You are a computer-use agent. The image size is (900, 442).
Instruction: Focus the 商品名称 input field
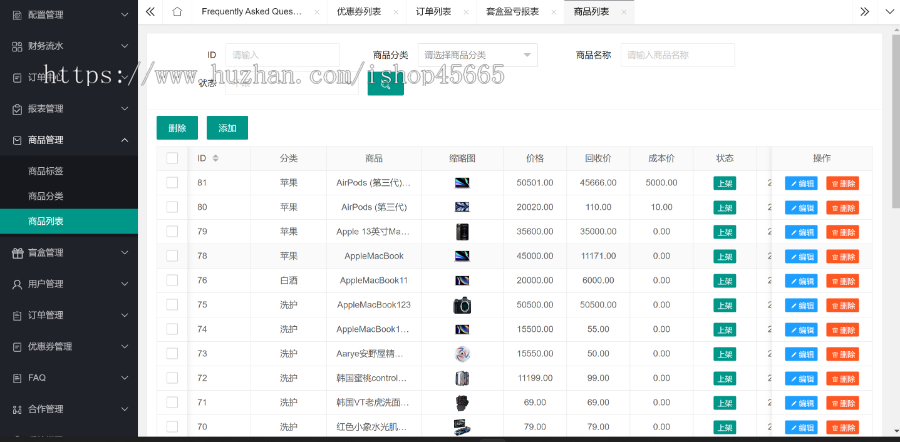point(678,55)
